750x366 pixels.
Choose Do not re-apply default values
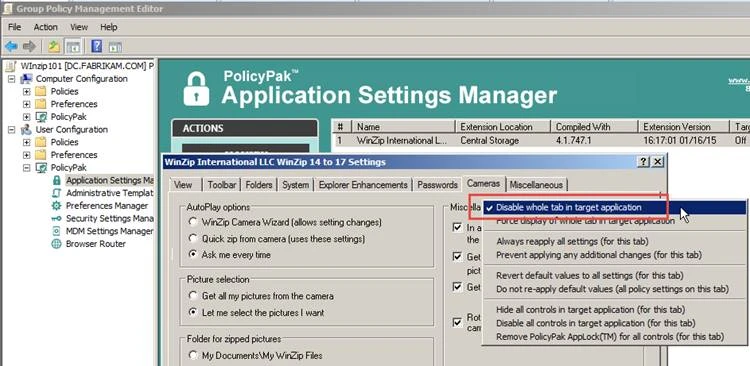click(615, 289)
